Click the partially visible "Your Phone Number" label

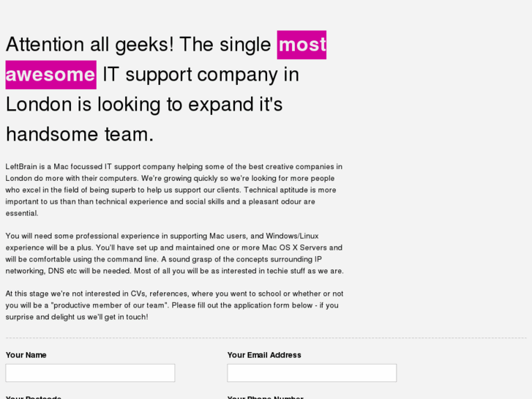[x=265, y=397]
